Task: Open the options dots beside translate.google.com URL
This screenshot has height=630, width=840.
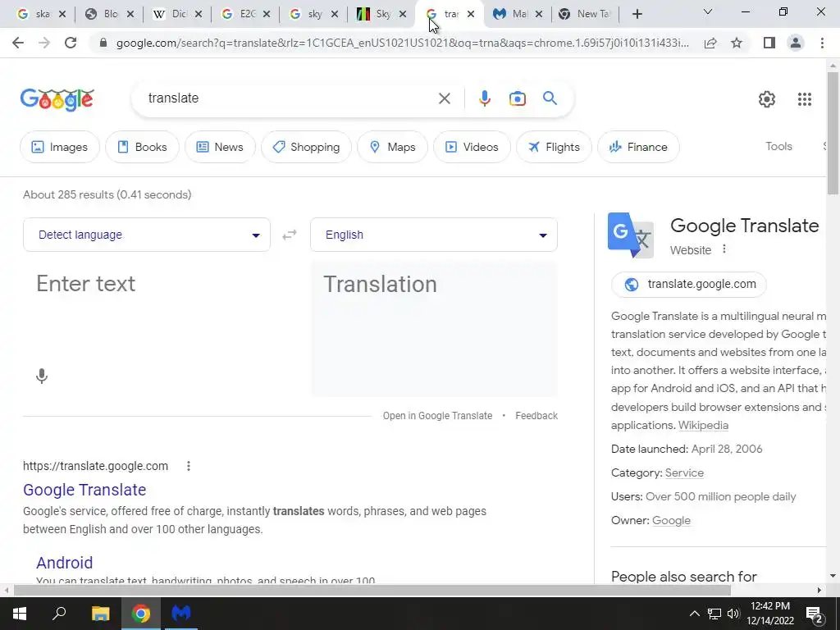Action: click(x=189, y=466)
